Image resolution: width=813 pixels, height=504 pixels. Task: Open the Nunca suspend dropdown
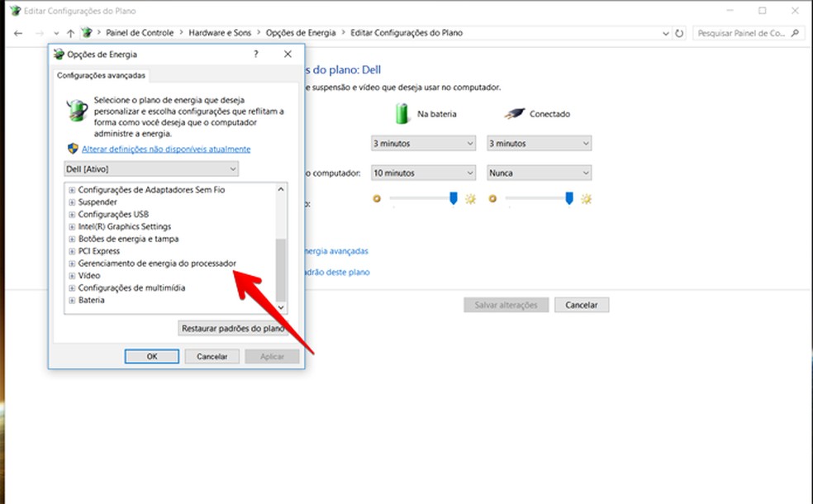pos(540,174)
